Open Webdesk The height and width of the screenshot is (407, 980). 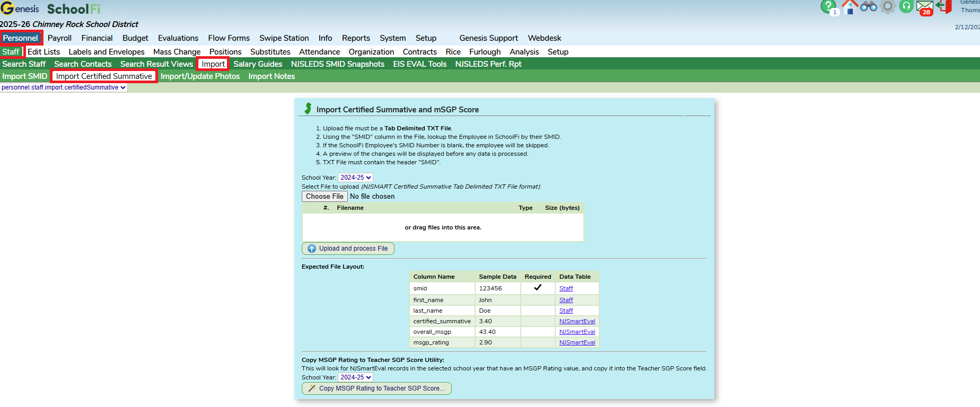coord(545,38)
